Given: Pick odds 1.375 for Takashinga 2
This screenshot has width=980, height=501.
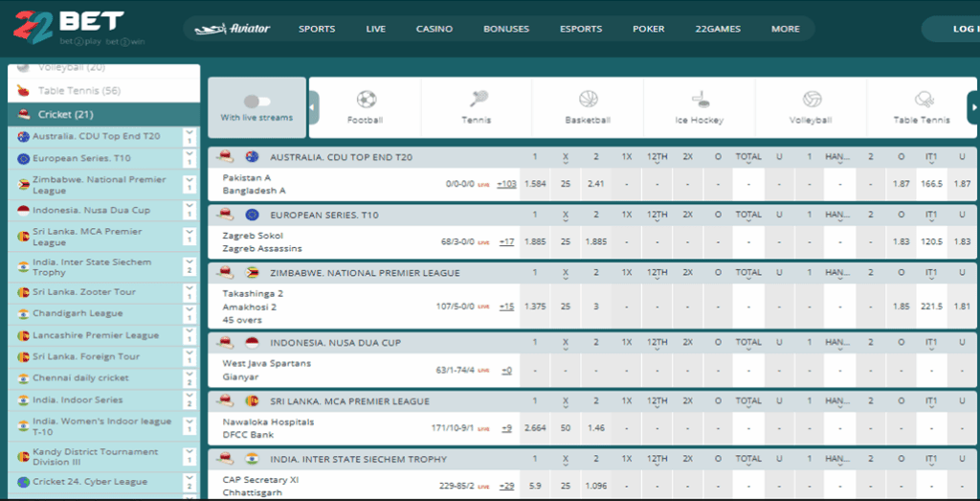Looking at the screenshot, I should [536, 307].
